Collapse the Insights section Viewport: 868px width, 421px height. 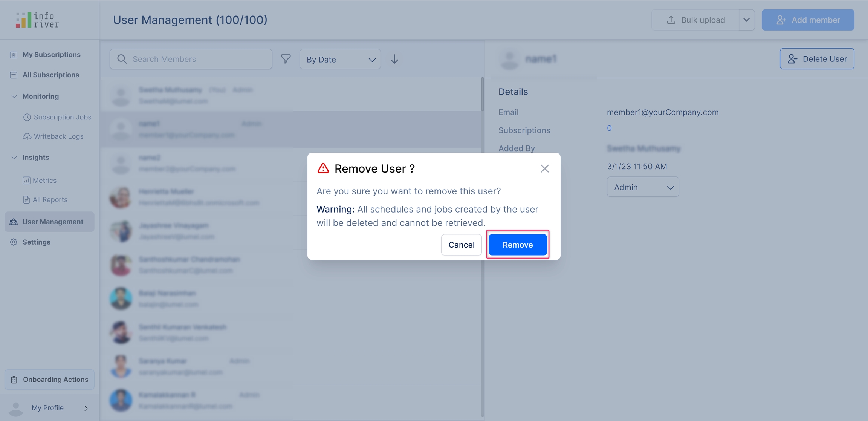(14, 158)
